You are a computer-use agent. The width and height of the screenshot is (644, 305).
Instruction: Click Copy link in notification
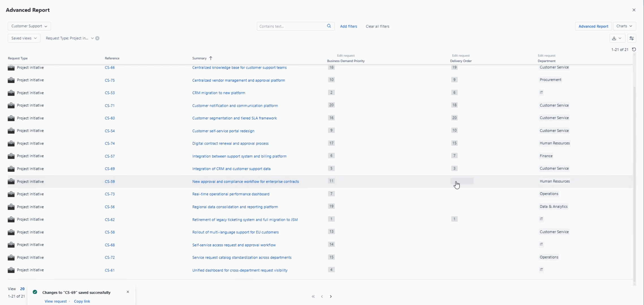pos(82,301)
